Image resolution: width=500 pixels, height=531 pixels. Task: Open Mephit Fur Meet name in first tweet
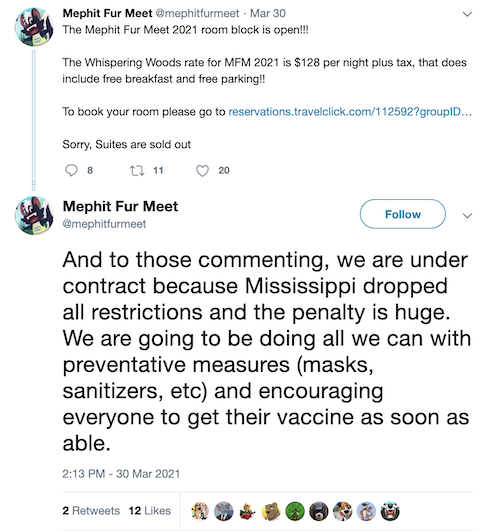107,13
